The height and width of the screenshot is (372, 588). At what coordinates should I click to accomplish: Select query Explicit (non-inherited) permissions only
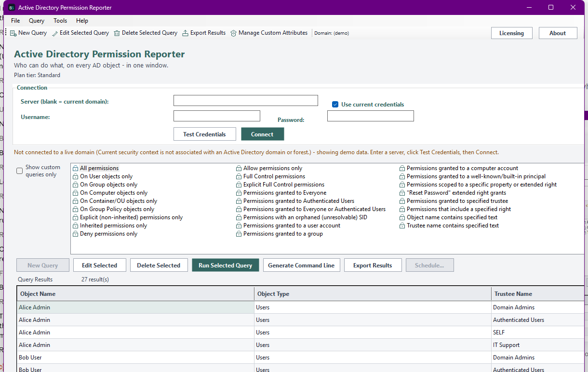pos(131,218)
